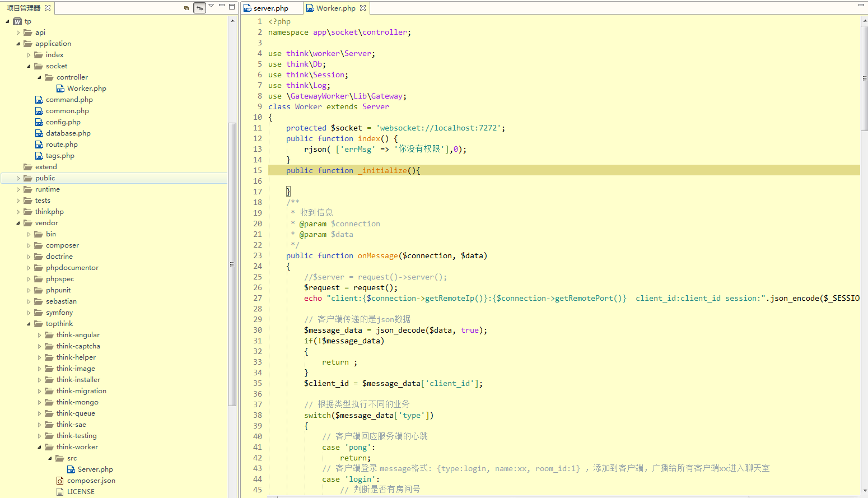The width and height of the screenshot is (868, 498).
Task: Close the Worker.php editor tab
Action: pyautogui.click(x=363, y=8)
